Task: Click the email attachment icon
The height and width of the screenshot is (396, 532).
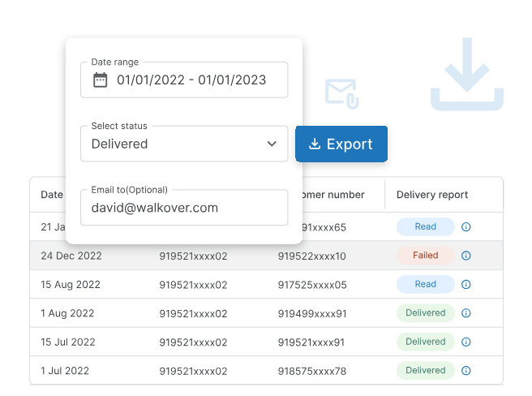Action: click(341, 93)
